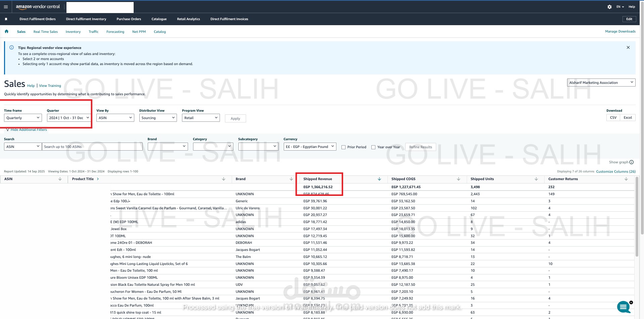
Task: Switch to the Forecasting tab
Action: click(115, 32)
